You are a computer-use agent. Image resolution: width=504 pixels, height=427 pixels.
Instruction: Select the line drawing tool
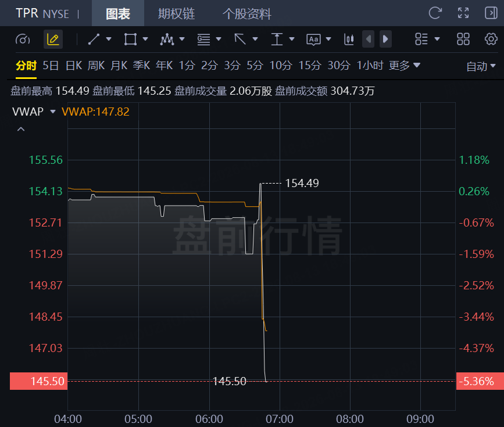pos(94,39)
